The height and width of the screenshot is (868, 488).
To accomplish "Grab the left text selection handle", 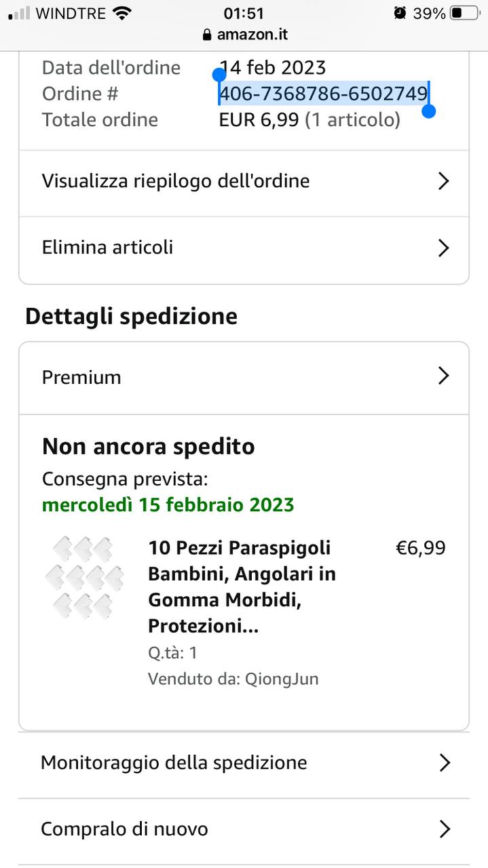I will (219, 75).
